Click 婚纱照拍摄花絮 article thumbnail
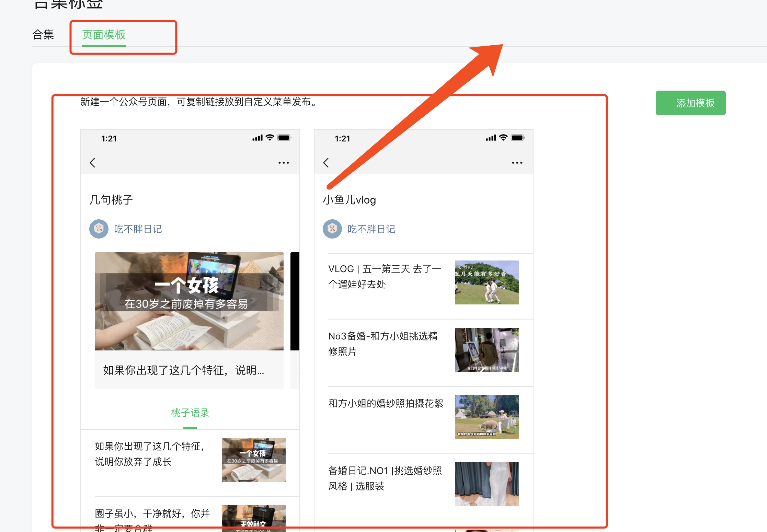This screenshot has height=532, width=767. (487, 417)
